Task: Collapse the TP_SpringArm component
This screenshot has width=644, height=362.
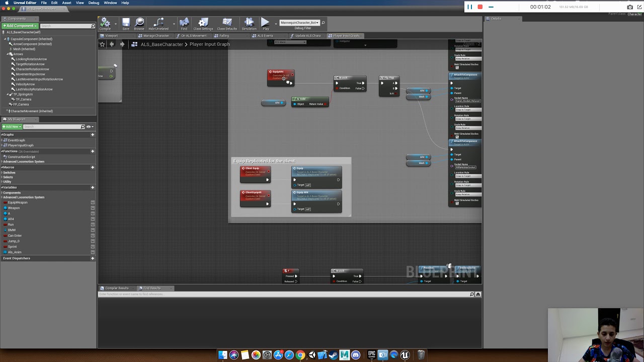Action: [9, 95]
